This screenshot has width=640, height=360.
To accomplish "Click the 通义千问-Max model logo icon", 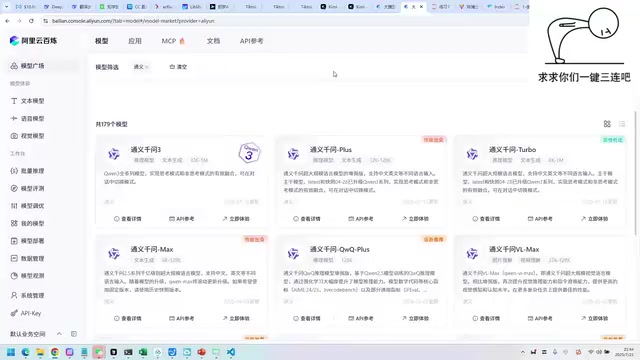I will 114,254.
